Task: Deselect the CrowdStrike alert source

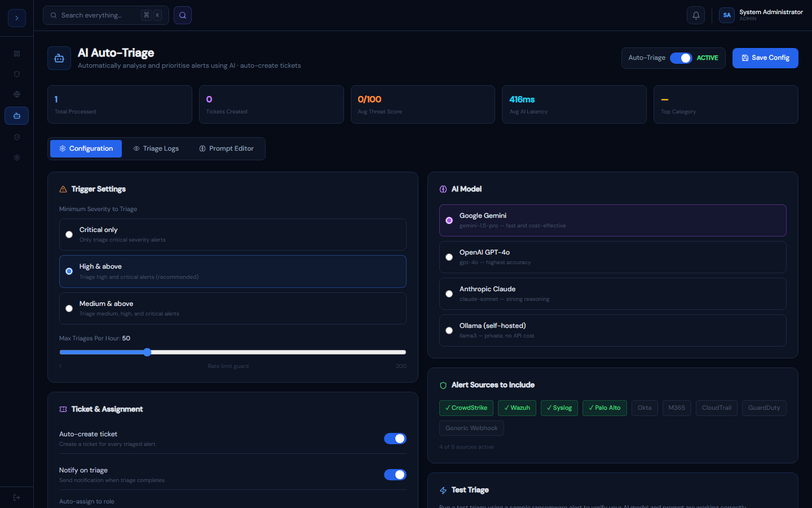Action: tap(466, 408)
